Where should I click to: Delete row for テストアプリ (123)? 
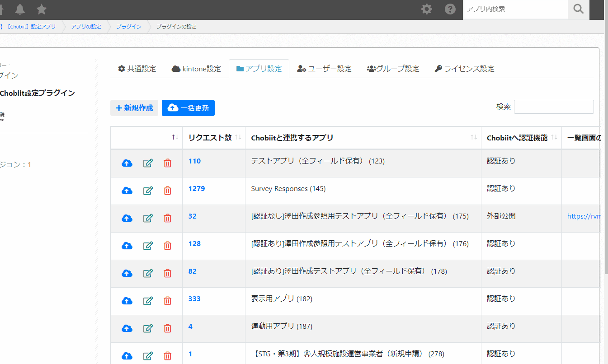point(167,163)
